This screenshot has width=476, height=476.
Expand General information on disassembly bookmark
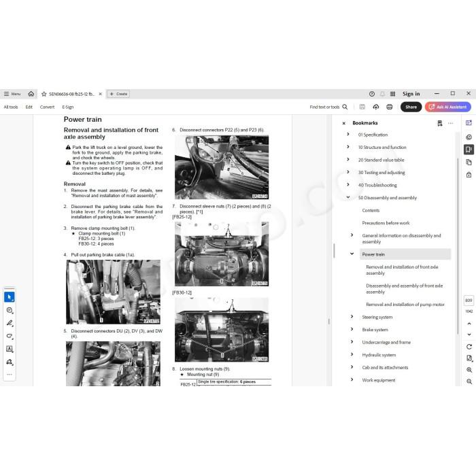tap(352, 235)
